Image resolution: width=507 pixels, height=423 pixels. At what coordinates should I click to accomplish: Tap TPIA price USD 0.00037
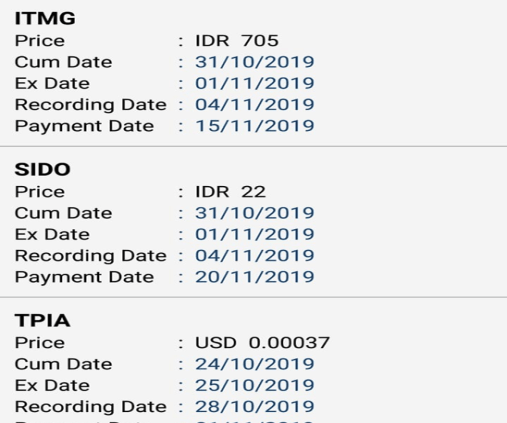(262, 343)
